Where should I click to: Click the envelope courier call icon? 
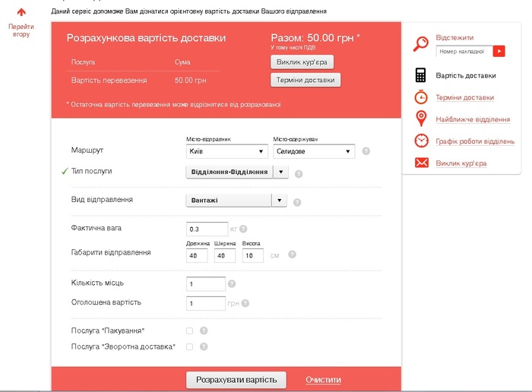[420, 163]
